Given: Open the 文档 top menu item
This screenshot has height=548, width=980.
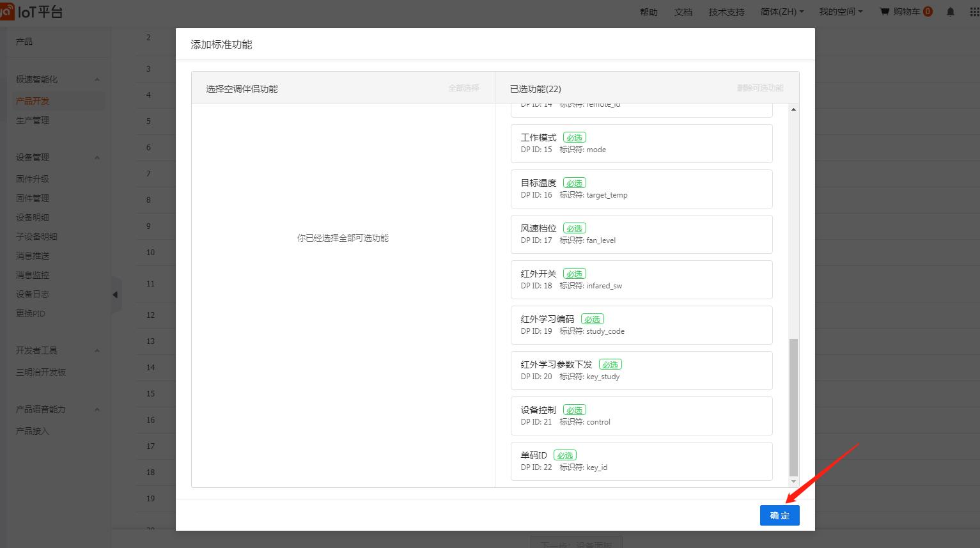Looking at the screenshot, I should tap(683, 12).
